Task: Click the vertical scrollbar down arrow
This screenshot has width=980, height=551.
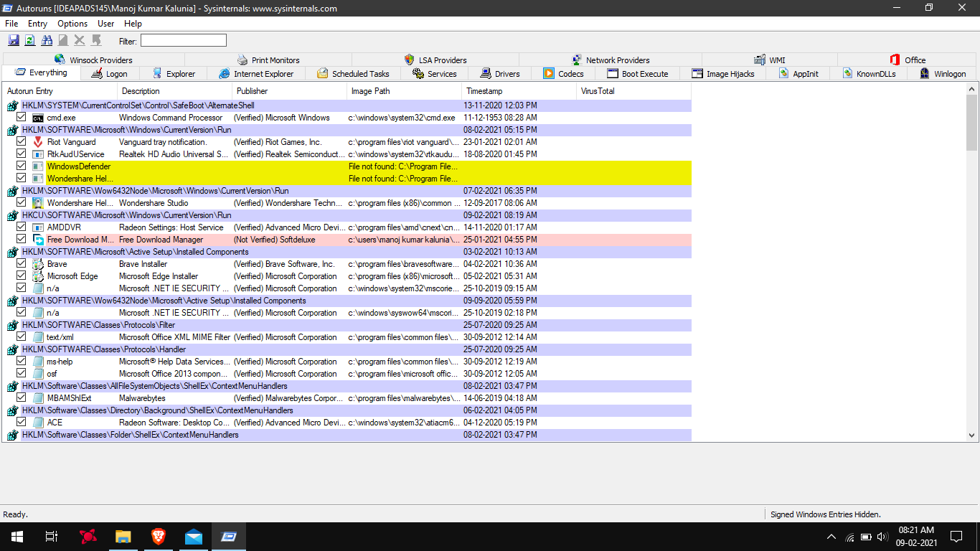Action: (x=972, y=435)
